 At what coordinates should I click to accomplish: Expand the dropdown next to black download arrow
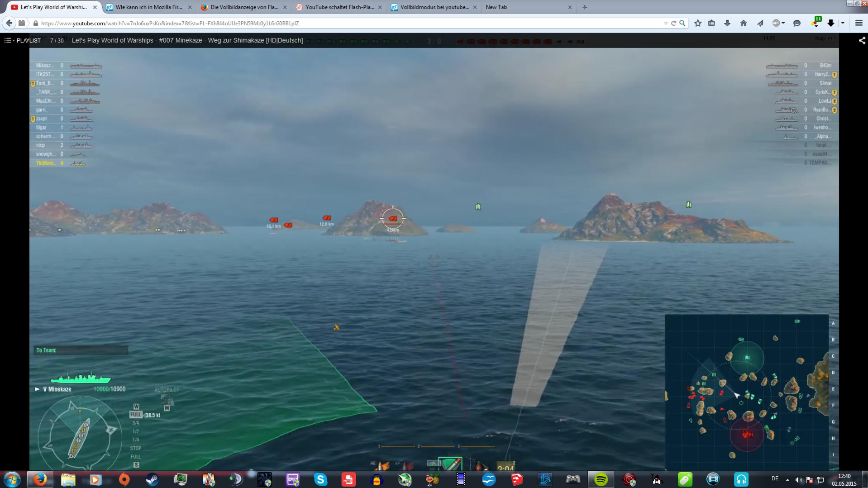843,23
